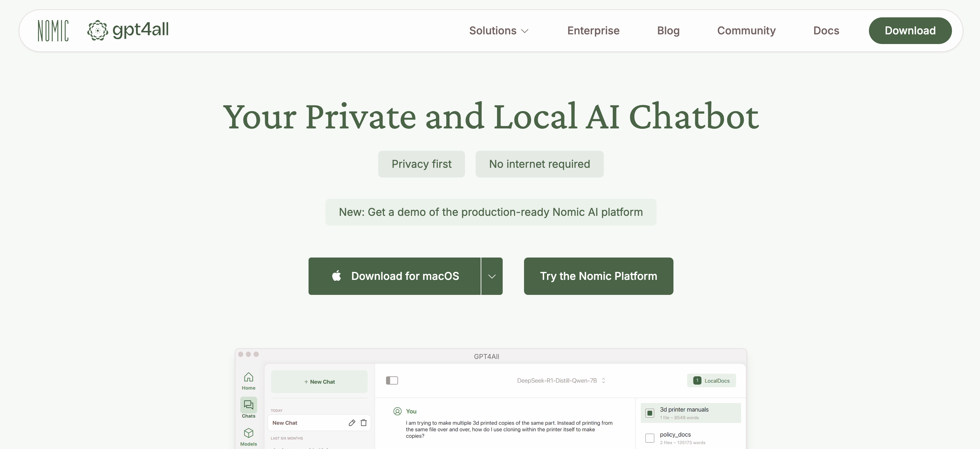This screenshot has height=449, width=980.
Task: Toggle the chat sidebar panel icon
Action: coord(392,381)
